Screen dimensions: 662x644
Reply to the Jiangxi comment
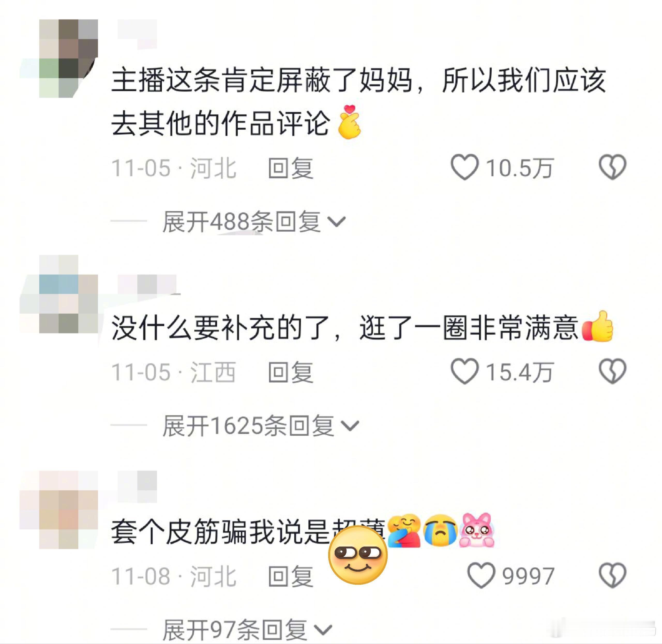(x=291, y=372)
